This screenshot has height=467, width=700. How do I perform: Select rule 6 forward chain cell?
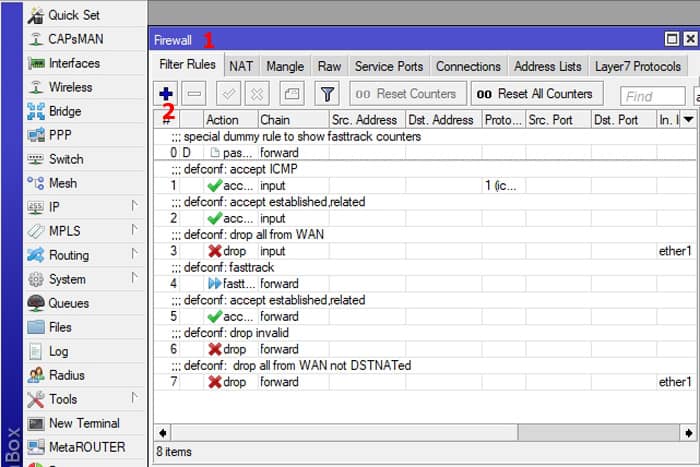(293, 349)
